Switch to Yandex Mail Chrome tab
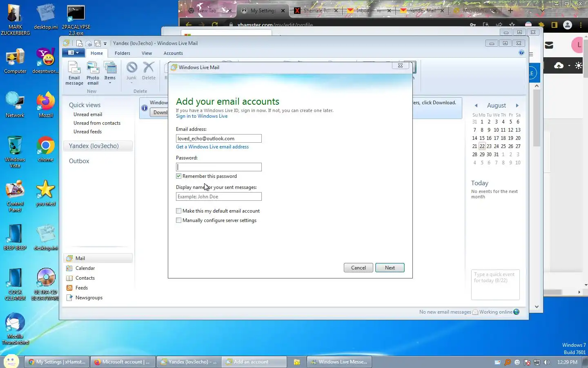Image resolution: width=588 pixels, height=368 pixels. coord(423,11)
